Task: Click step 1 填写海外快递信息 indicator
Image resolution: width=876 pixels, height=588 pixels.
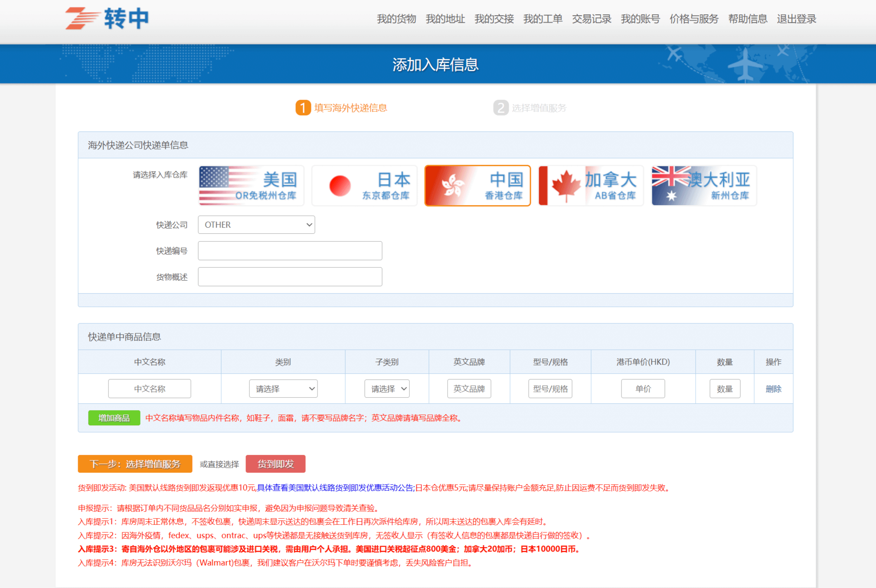Action: click(342, 108)
